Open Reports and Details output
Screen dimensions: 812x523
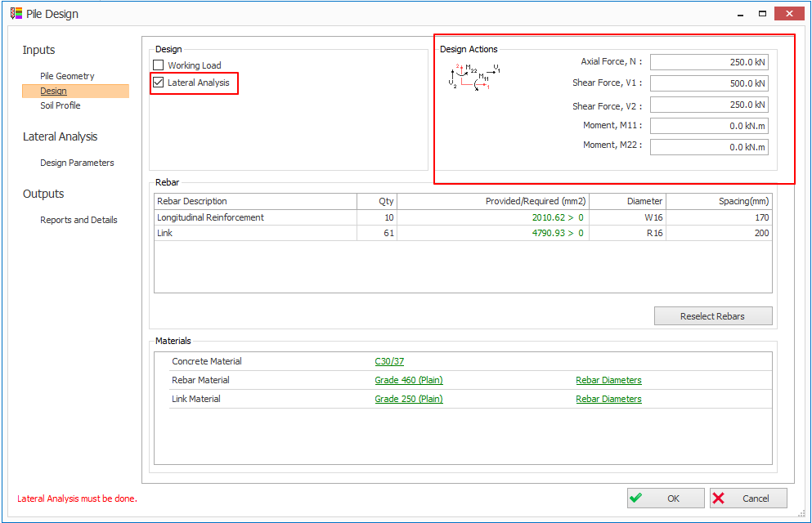pos(79,220)
